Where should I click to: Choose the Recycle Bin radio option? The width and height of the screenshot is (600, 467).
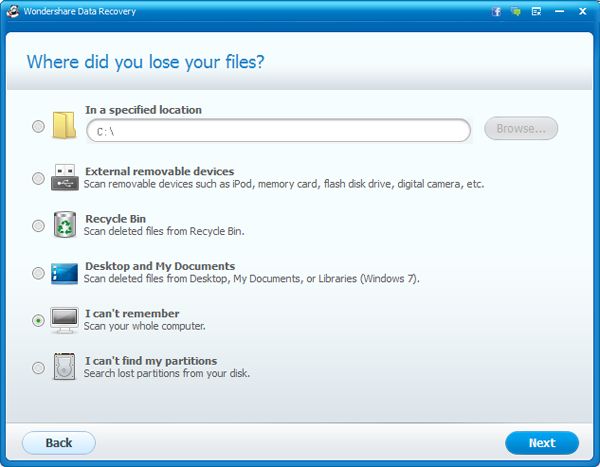[x=38, y=226]
